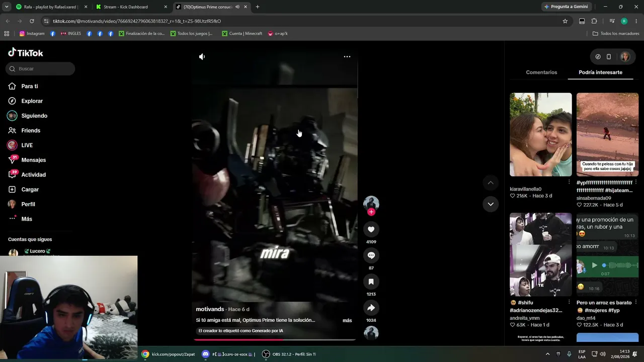644x362 pixels.
Task: Open the kiaravillanella0 video thumbnail
Action: [541, 135]
